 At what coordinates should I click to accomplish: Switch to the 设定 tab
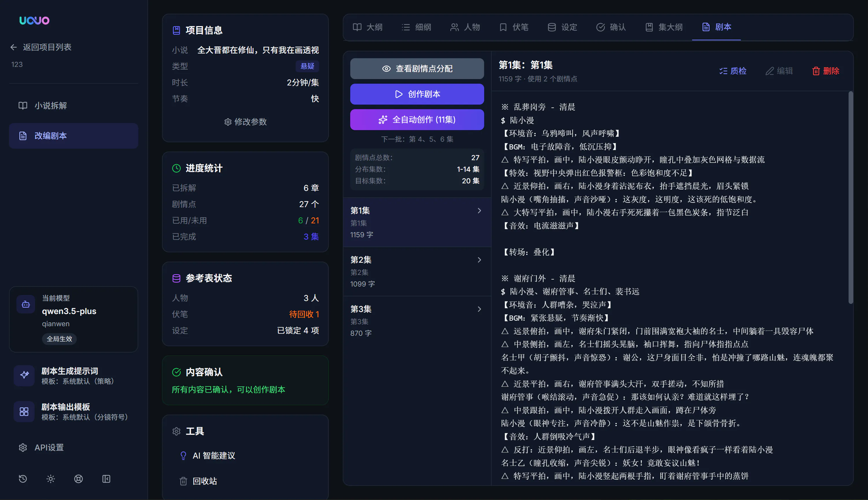point(562,27)
